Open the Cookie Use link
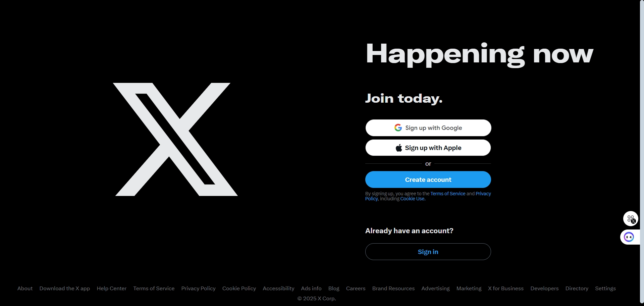This screenshot has height=306, width=644. pyautogui.click(x=412, y=199)
